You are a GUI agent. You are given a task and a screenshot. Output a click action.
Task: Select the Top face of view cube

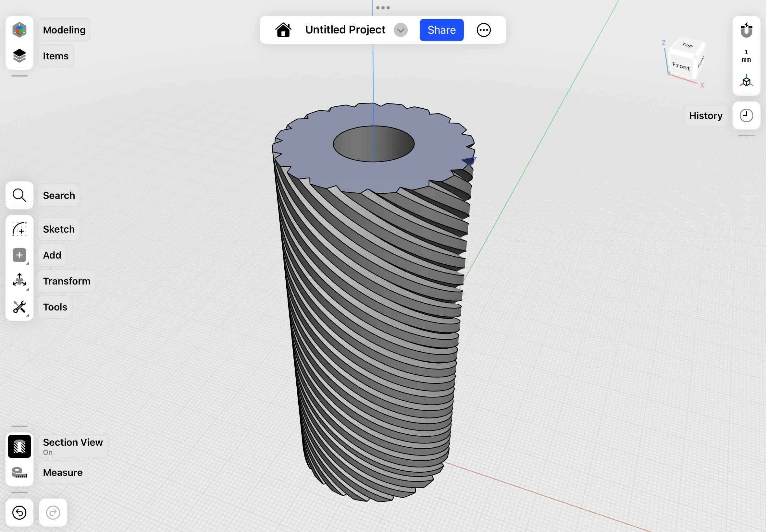687,45
